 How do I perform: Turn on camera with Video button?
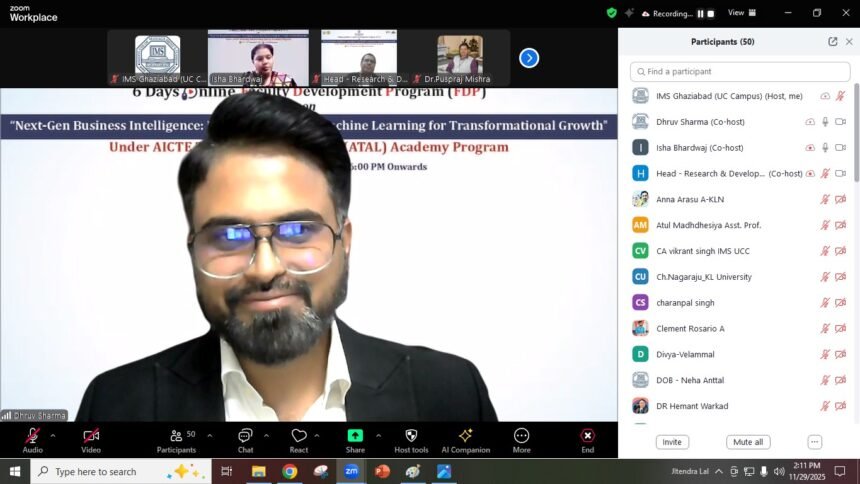(x=91, y=436)
